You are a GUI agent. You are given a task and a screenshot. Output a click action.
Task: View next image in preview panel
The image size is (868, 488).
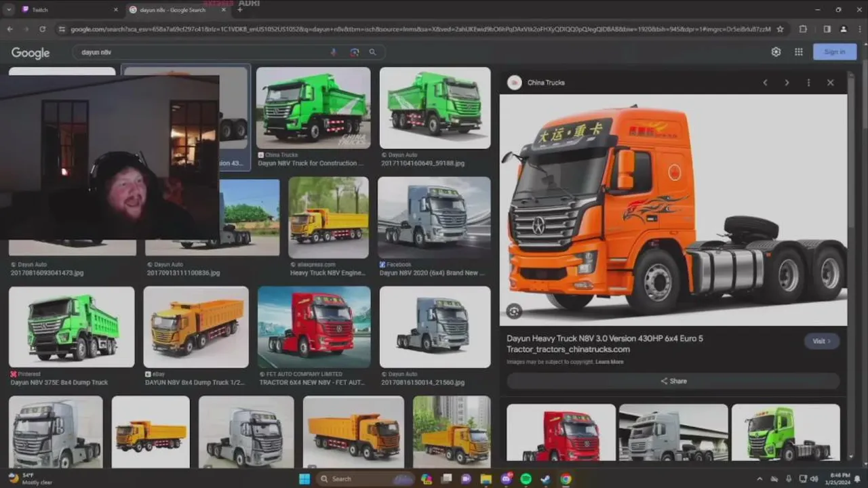[787, 83]
